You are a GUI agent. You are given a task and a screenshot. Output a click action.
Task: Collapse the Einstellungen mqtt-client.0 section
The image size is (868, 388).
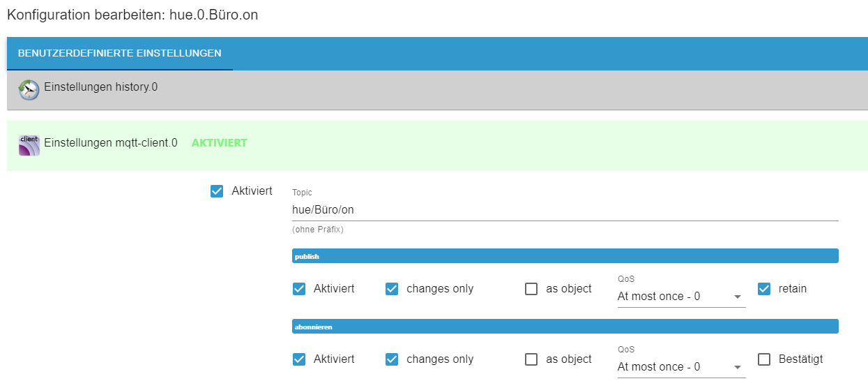[x=437, y=145]
